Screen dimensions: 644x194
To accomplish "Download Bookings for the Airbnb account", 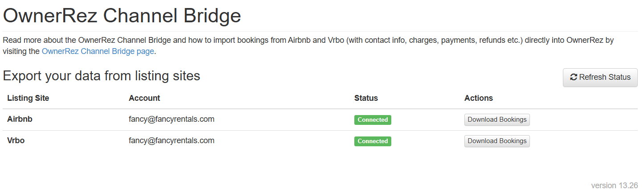I will pyautogui.click(x=497, y=120).
